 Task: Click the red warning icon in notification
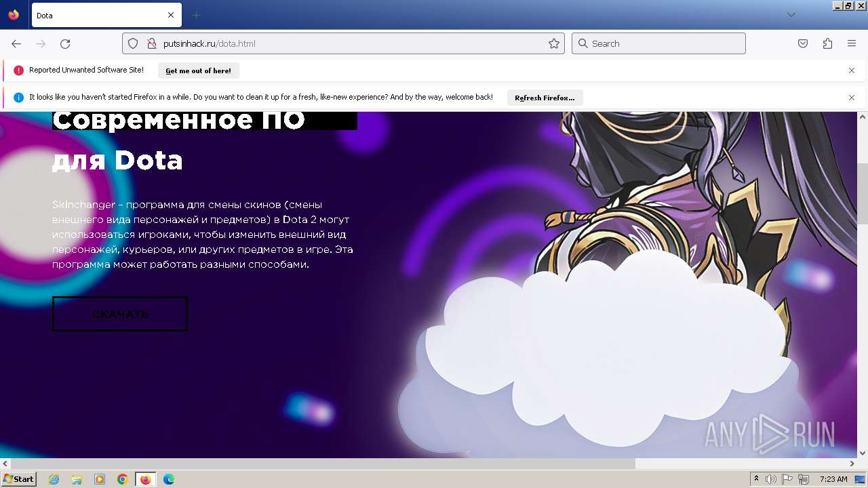(x=18, y=70)
